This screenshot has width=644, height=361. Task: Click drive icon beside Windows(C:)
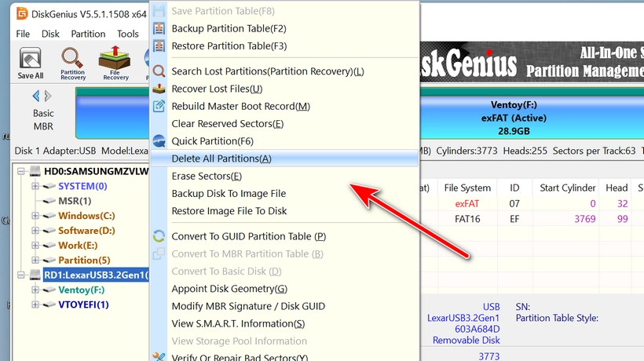[49, 216]
